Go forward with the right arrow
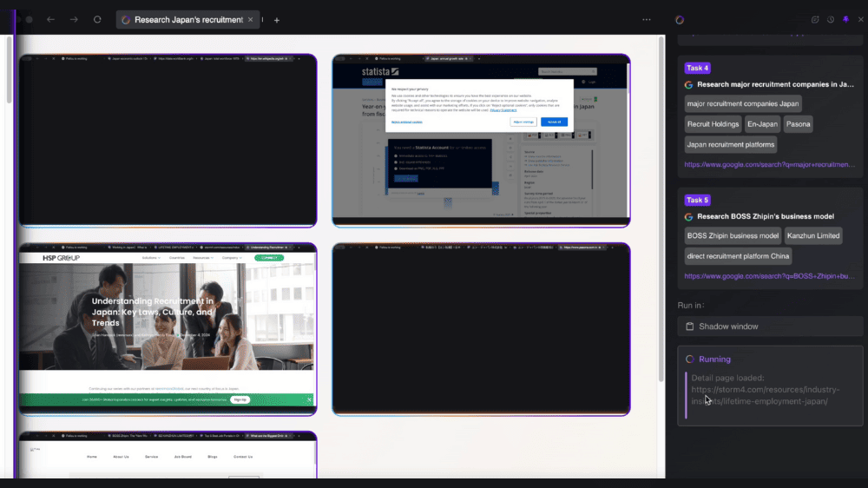This screenshot has width=868, height=488. [x=74, y=19]
